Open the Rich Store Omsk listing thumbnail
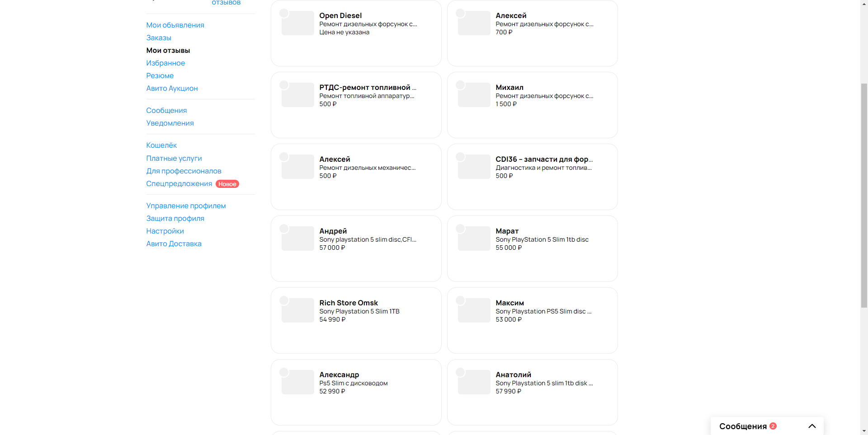The image size is (868, 435). click(297, 310)
